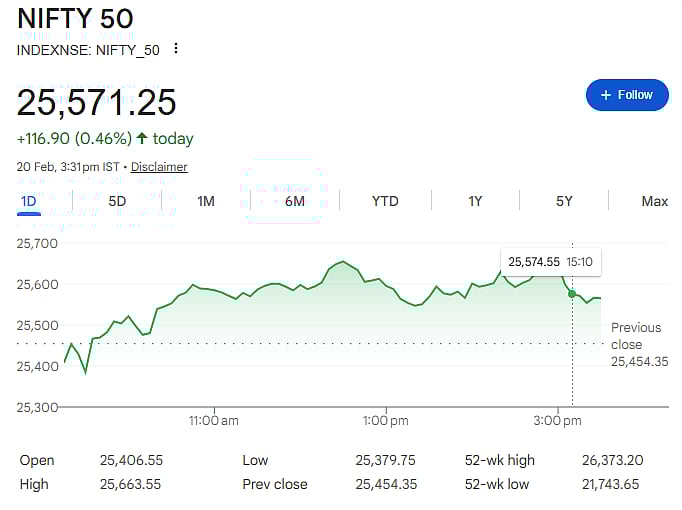View the 1Y chart range

click(475, 201)
